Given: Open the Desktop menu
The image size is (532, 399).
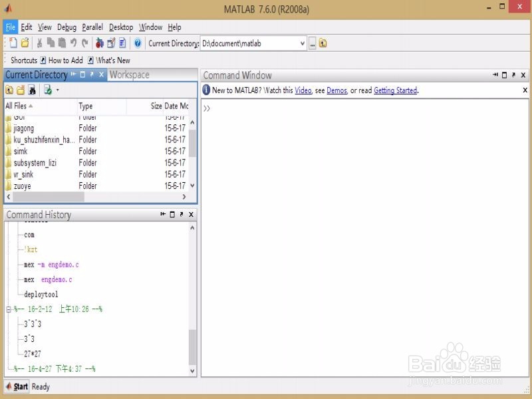Looking at the screenshot, I should (x=121, y=27).
